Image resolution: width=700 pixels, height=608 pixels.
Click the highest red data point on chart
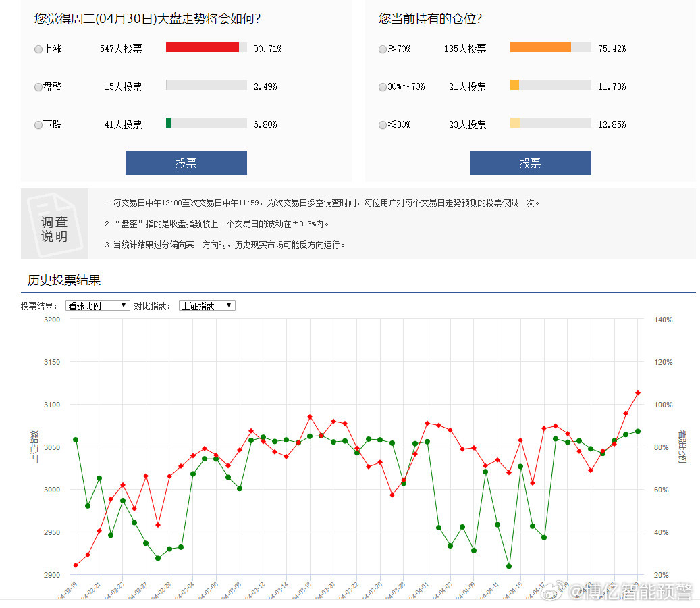(637, 391)
